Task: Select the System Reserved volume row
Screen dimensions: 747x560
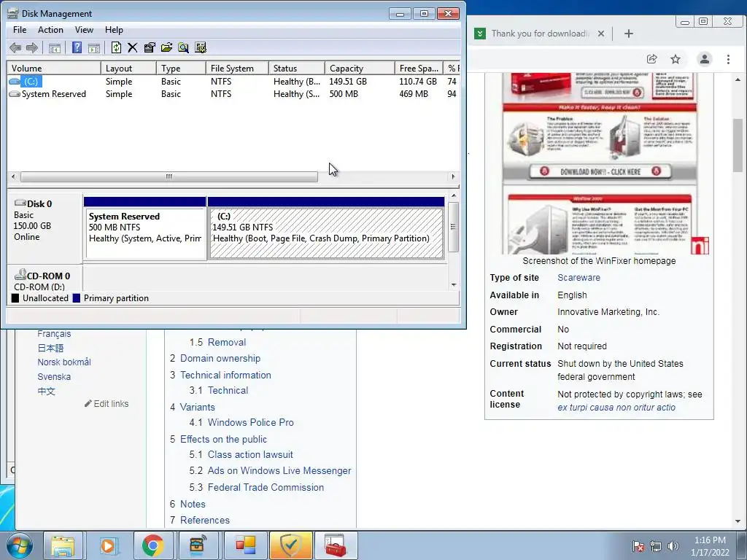Action: coord(233,94)
